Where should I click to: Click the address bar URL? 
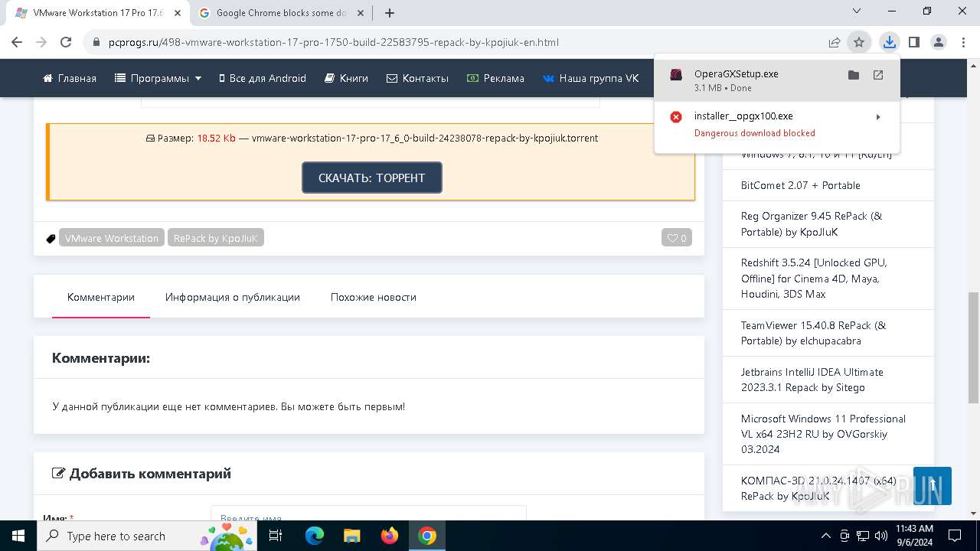pyautogui.click(x=334, y=42)
